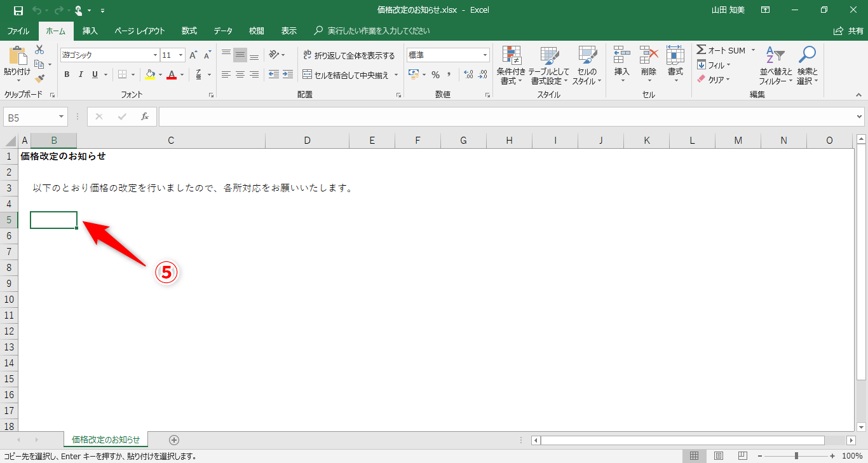Click the zoom in plus button
This screenshot has width=868, height=463.
(x=832, y=456)
